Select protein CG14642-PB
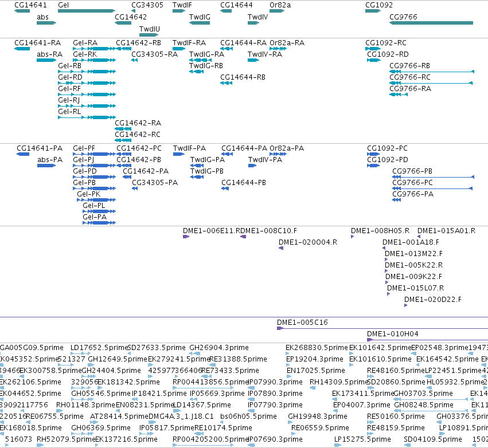The image size is (488, 448). click(x=139, y=159)
